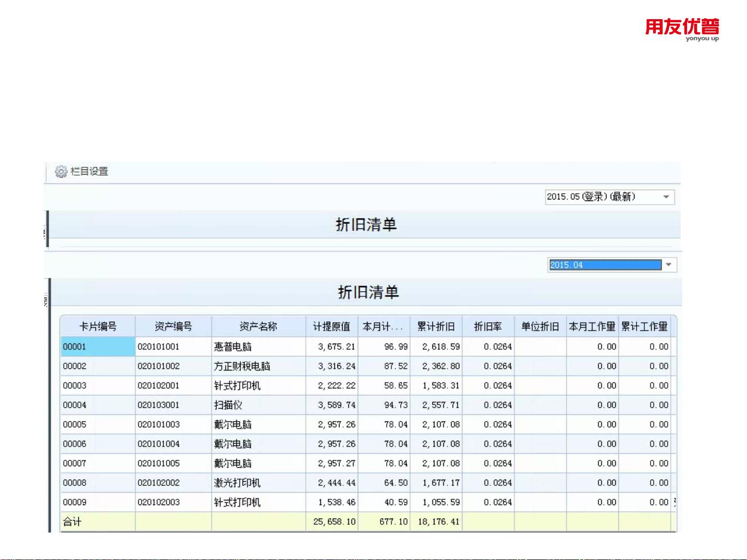
Task: Click original value 3,589.74
Action: tap(337, 405)
